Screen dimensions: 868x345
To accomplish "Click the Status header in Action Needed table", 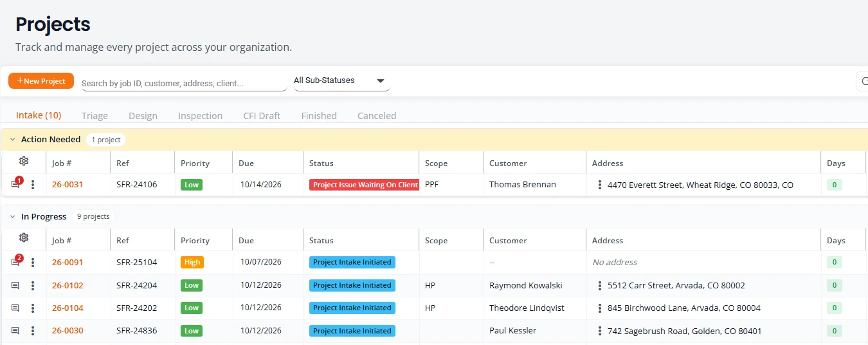I will pos(321,163).
